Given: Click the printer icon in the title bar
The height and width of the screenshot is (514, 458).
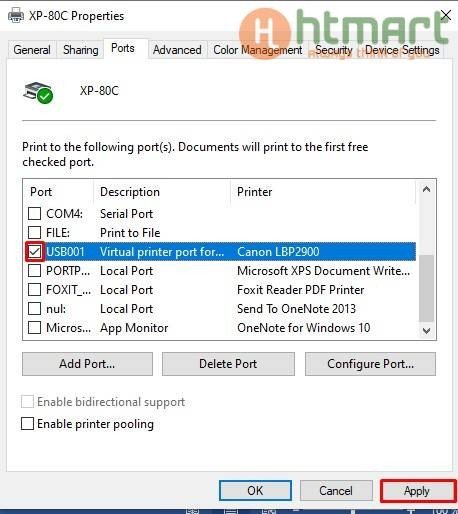Looking at the screenshot, I should click(16, 15).
